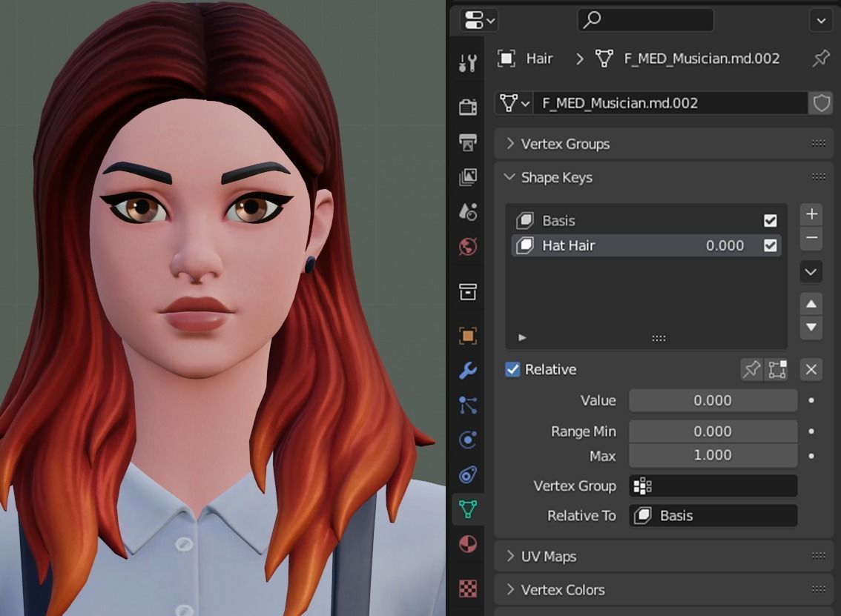
Task: Toggle the Relative checkbox
Action: pos(512,369)
